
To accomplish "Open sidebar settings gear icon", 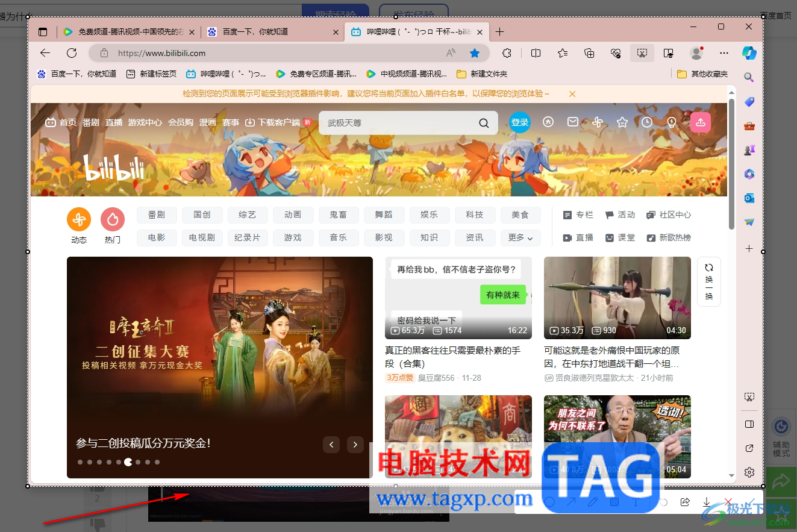I will pos(749,472).
